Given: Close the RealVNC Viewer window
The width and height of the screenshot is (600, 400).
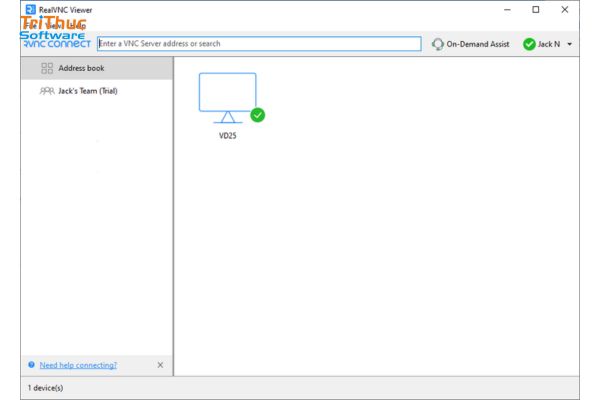Looking at the screenshot, I should click(564, 10).
